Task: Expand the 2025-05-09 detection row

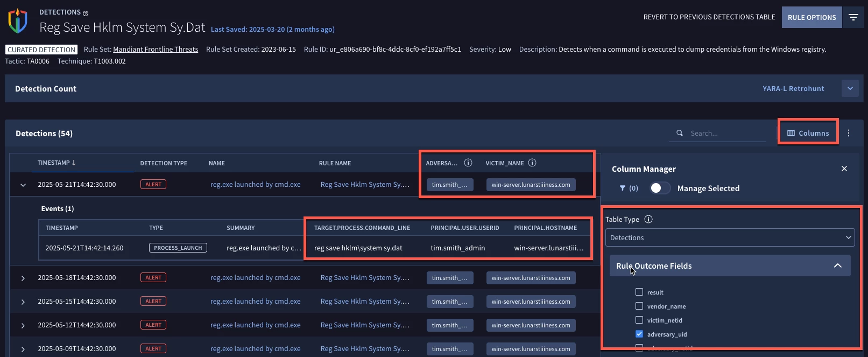Action: pos(23,349)
